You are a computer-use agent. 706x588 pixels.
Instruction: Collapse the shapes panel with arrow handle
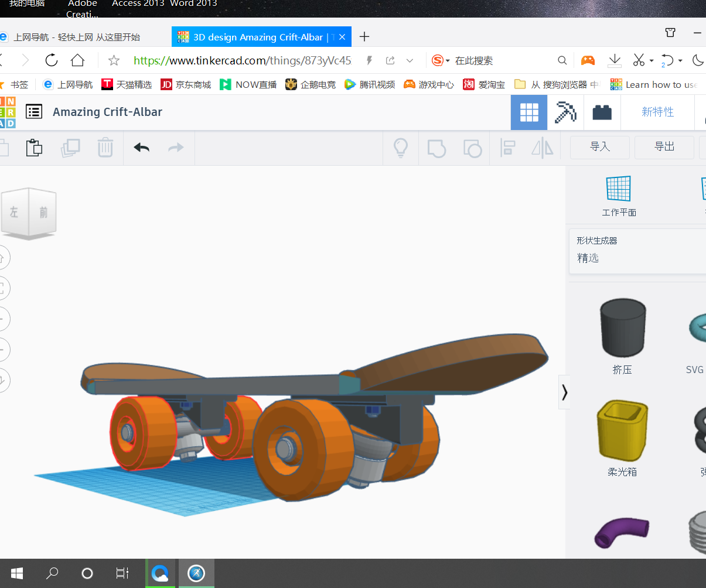coord(564,392)
